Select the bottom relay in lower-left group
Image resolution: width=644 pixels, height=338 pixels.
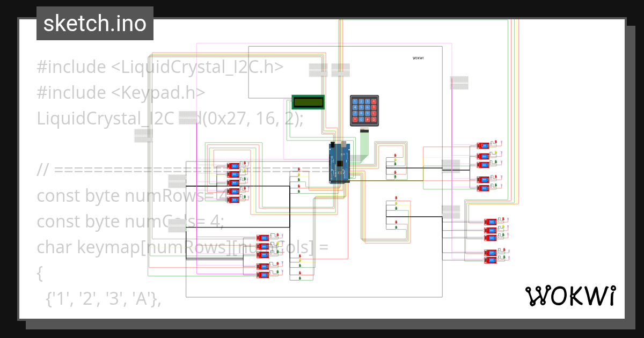tap(262, 275)
